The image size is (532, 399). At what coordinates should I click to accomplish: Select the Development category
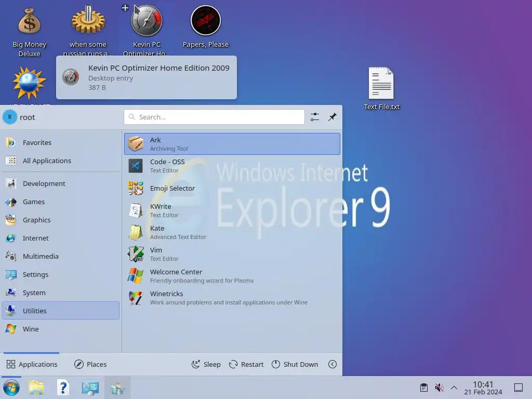click(61, 183)
